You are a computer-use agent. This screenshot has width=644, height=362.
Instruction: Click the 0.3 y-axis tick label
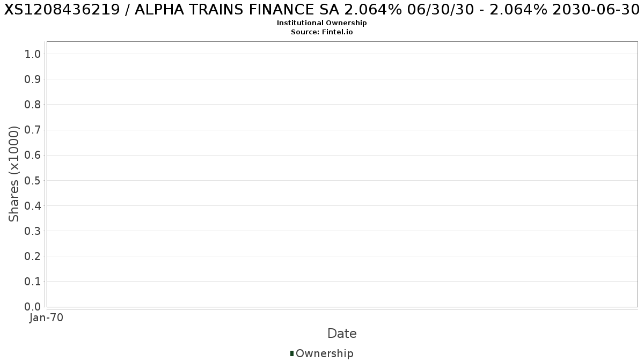coord(33,231)
